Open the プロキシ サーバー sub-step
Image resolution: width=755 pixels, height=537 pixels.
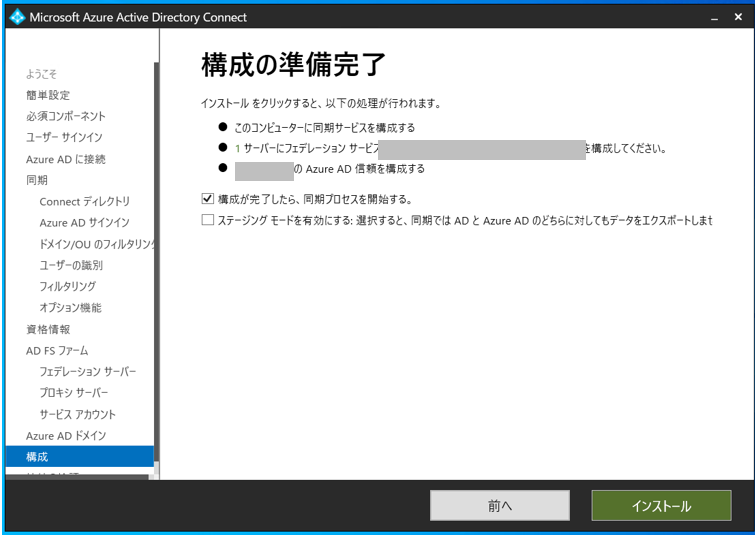(x=74, y=393)
